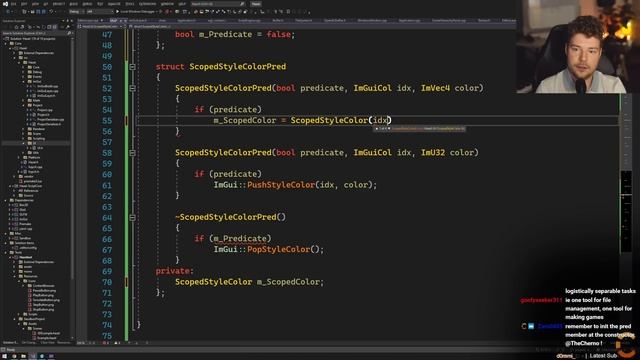This screenshot has height=360, width=640.
Task: Open the x64 platform dropdown
Action: 100,11
